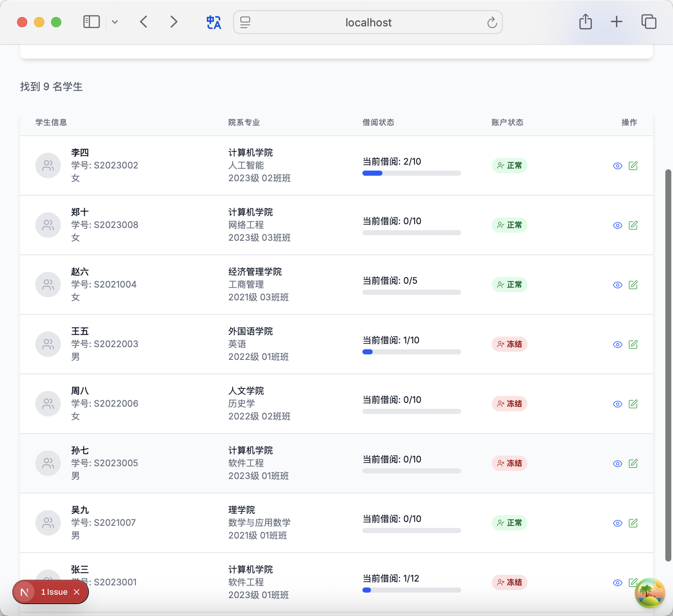Click Safari translate icon in toolbar
This screenshot has width=673, height=616.
pyautogui.click(x=214, y=22)
